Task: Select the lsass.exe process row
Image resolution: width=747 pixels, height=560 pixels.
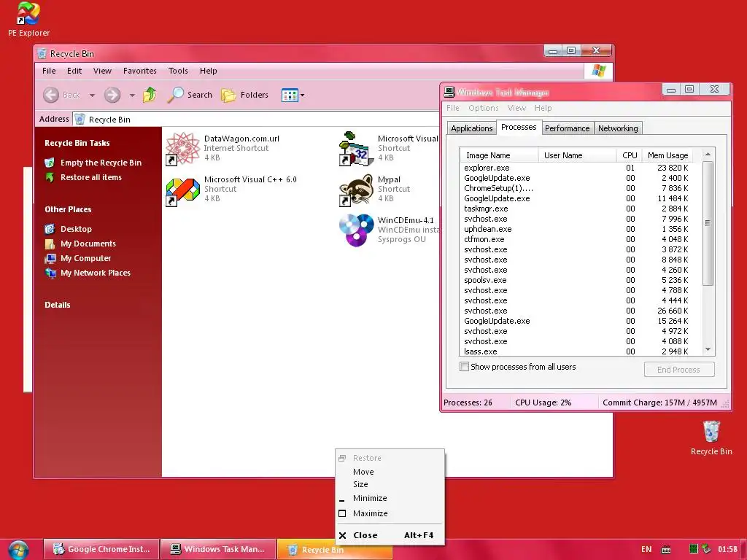Action: pos(580,351)
